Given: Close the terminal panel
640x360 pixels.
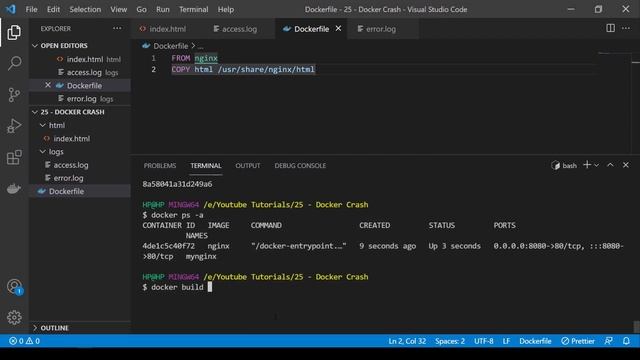Looking at the screenshot, I should coord(626,165).
